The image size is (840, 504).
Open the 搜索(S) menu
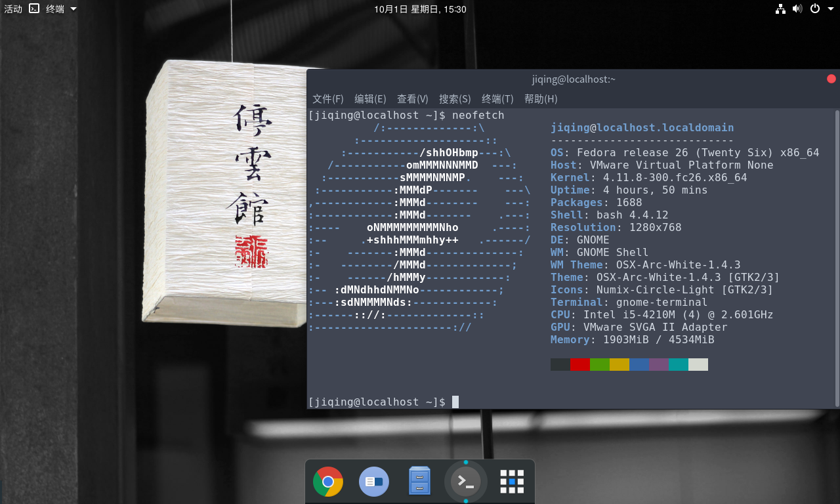pyautogui.click(x=455, y=99)
